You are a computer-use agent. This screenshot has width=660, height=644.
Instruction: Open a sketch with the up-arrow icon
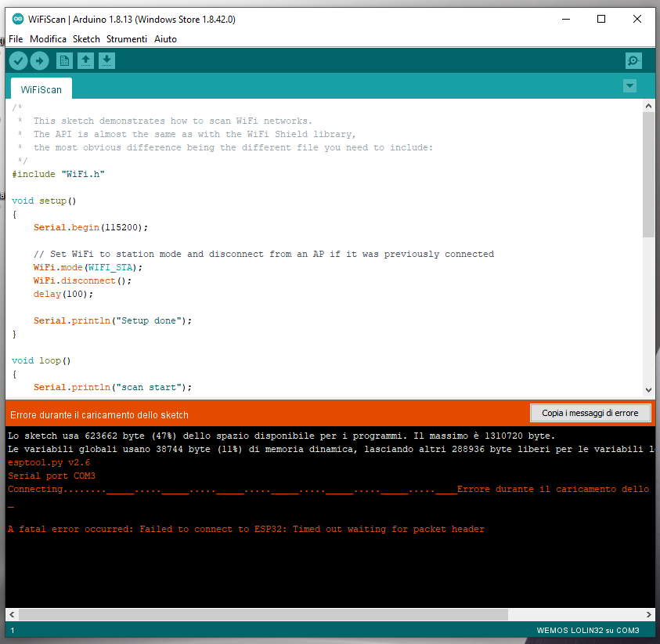pos(85,61)
